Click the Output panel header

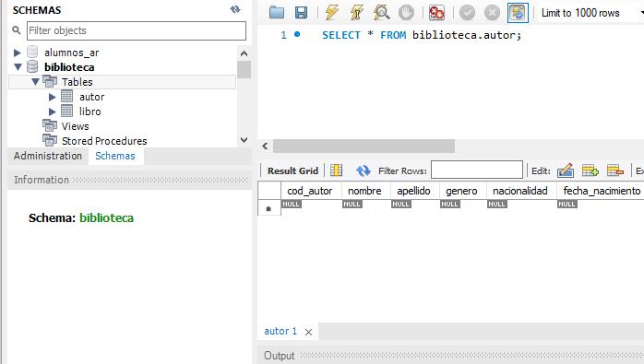(x=280, y=356)
